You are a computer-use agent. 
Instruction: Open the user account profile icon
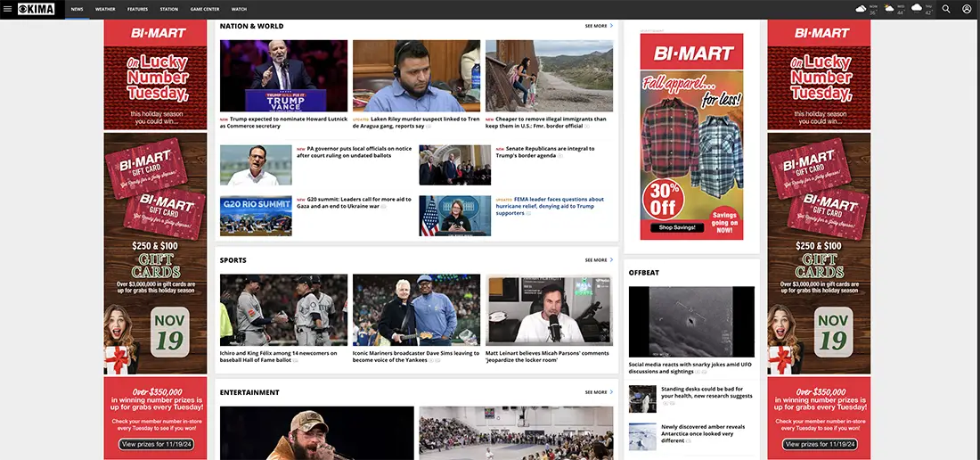click(967, 9)
